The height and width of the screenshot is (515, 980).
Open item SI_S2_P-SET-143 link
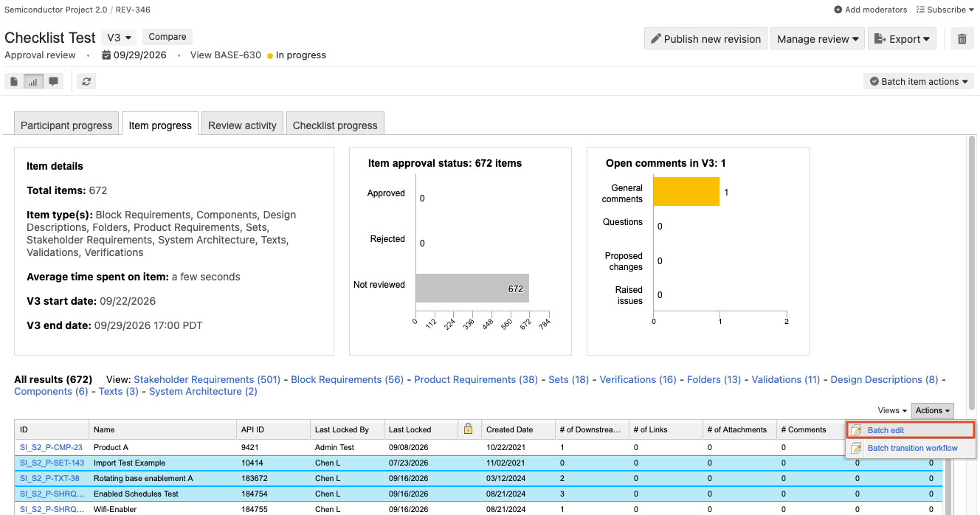point(52,463)
